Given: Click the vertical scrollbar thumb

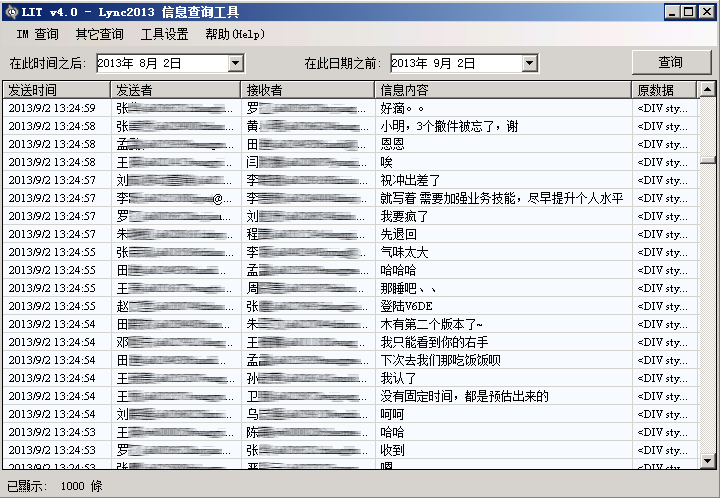Looking at the screenshot, I should click(x=708, y=157).
